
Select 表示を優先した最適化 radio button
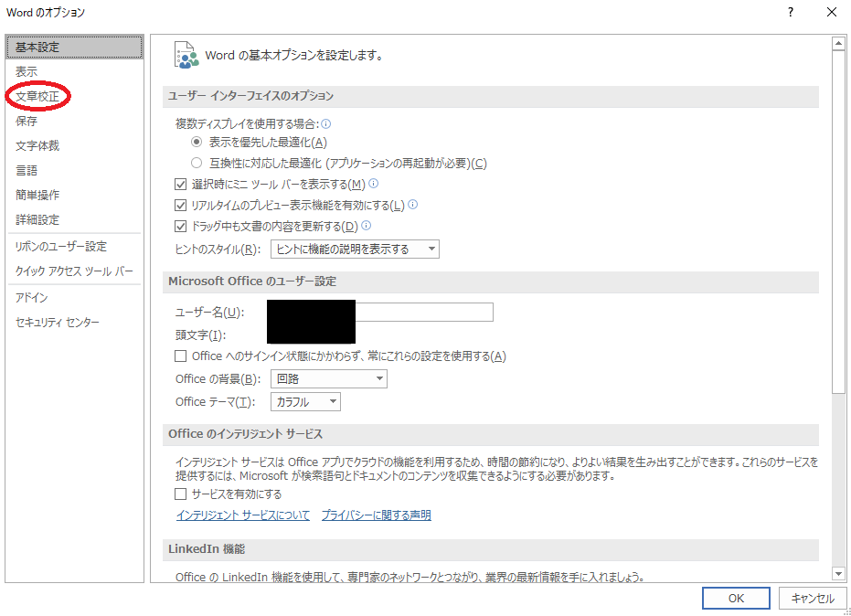pos(197,143)
